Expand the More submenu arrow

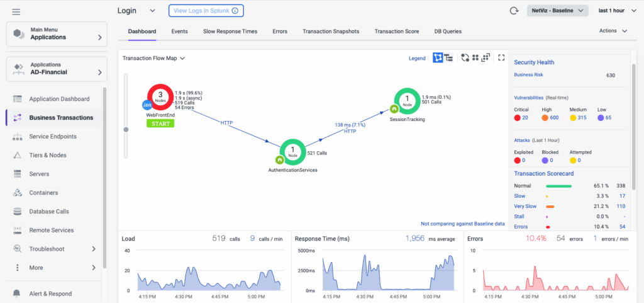coord(94,268)
